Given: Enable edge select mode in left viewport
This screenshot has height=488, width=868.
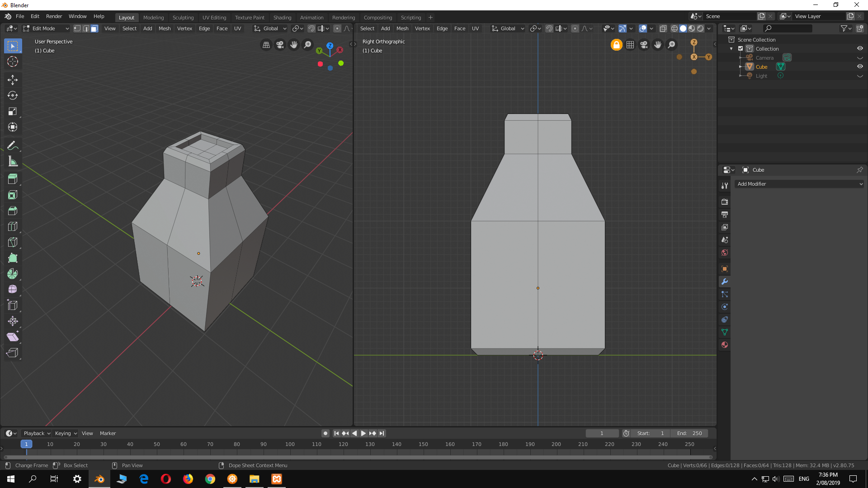Looking at the screenshot, I should (x=86, y=28).
